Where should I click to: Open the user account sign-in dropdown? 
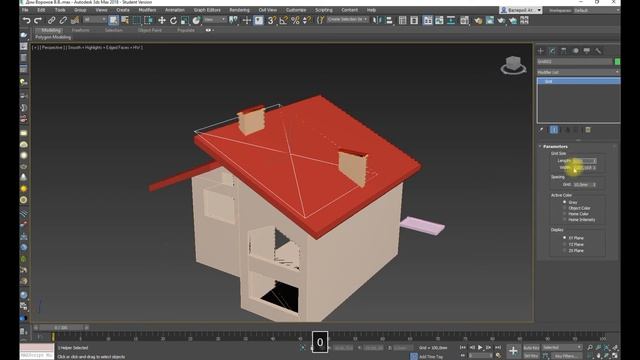(x=521, y=10)
